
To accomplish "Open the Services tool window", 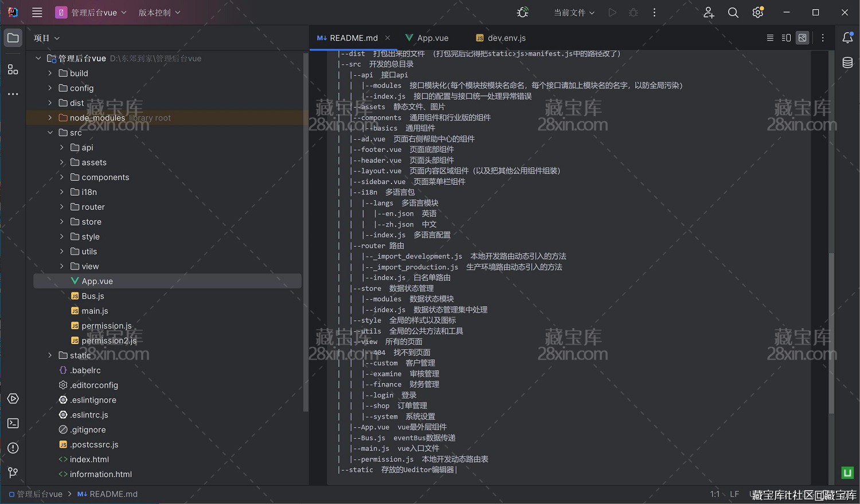I will pos(13,398).
